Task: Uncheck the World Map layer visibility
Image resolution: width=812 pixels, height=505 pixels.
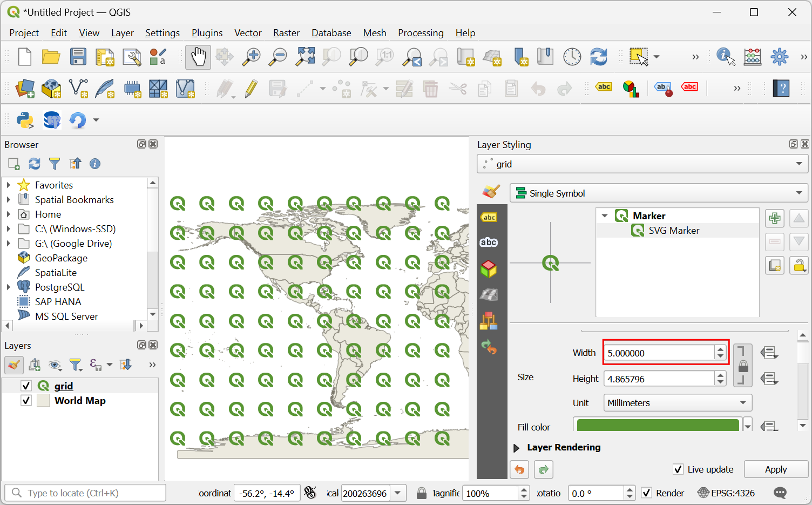Action: click(x=26, y=400)
